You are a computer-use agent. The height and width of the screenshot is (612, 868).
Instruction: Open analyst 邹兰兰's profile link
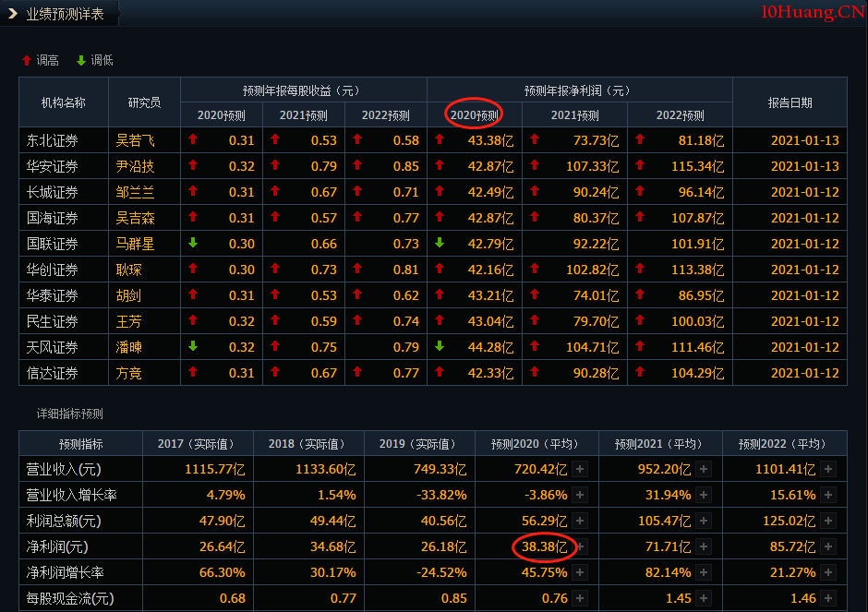135,193
